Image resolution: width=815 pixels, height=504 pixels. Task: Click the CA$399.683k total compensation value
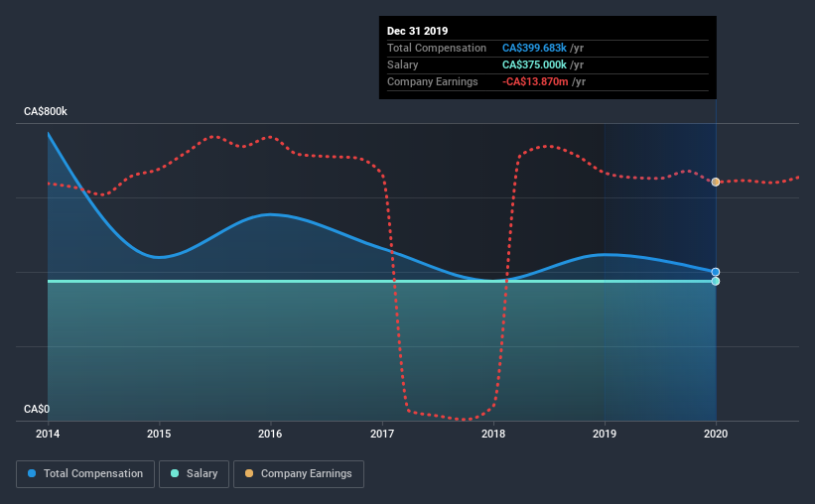point(534,48)
